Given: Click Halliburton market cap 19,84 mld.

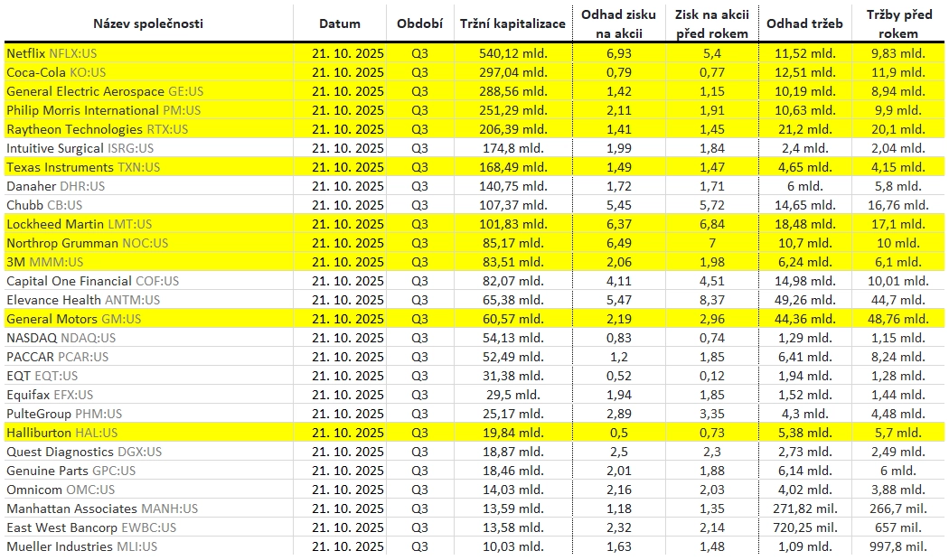Looking at the screenshot, I should coord(513,433).
